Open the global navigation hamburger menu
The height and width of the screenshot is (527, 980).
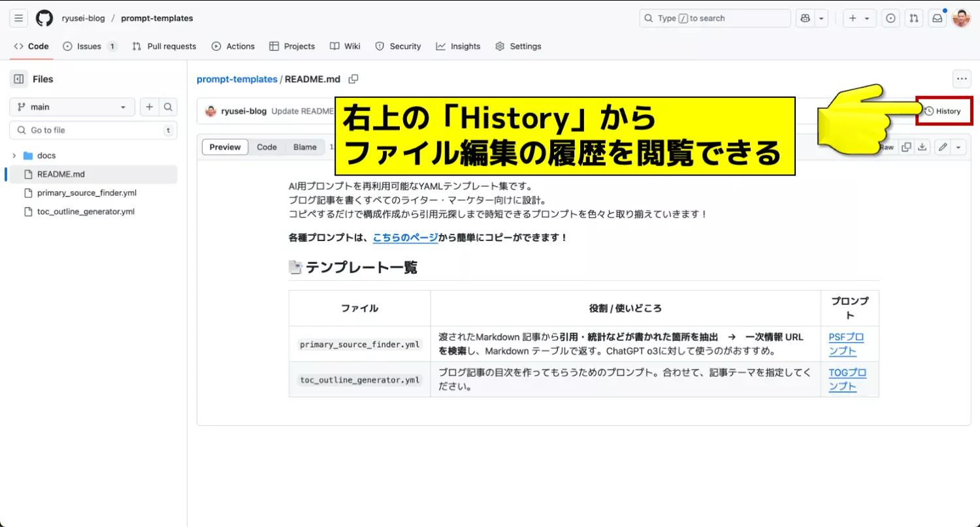coord(19,18)
